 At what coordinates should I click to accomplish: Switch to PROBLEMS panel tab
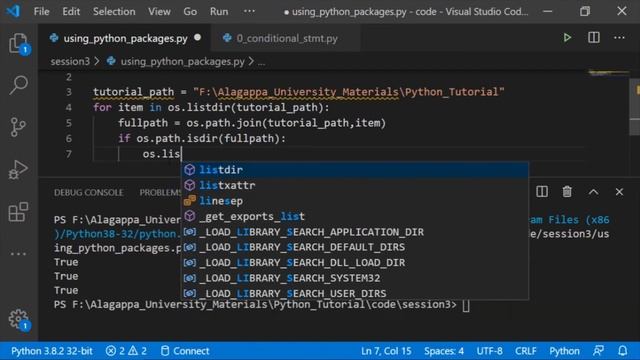[x=160, y=192]
